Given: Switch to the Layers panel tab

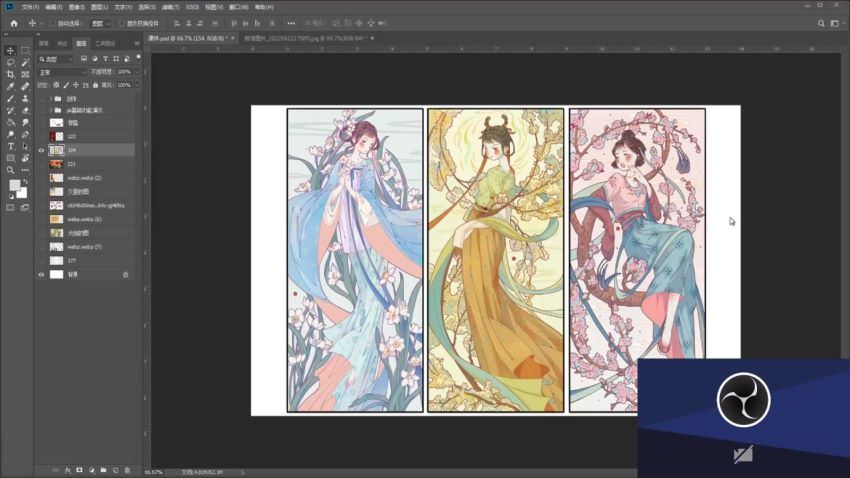Looking at the screenshot, I should tap(81, 43).
